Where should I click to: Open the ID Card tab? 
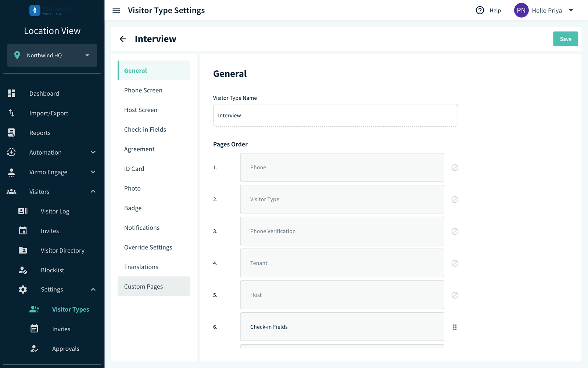pos(154,169)
